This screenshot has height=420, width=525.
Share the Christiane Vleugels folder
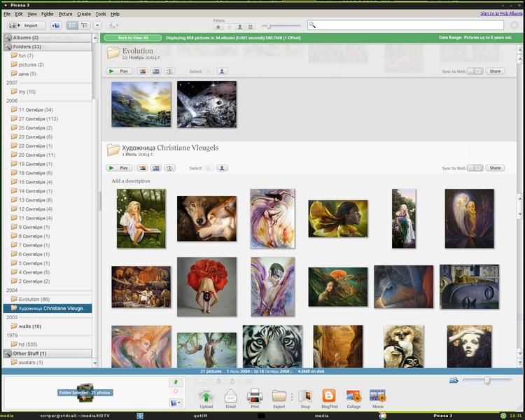495,168
